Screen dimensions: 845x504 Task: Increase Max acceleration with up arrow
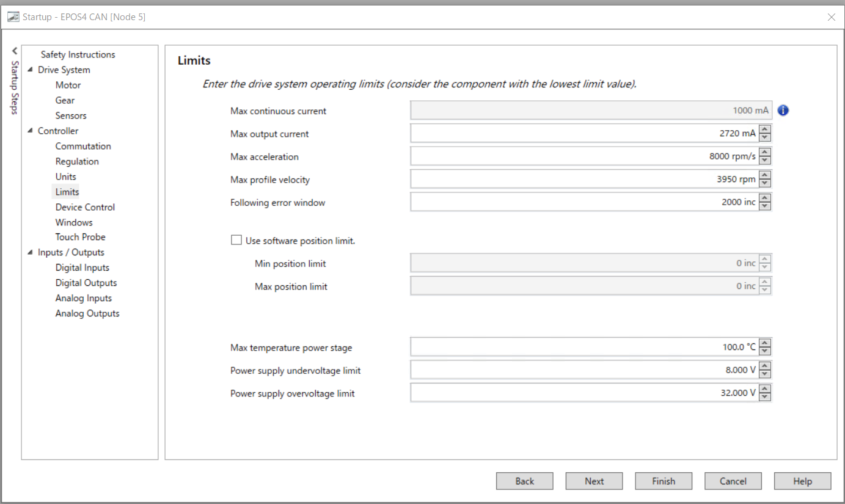pyautogui.click(x=765, y=152)
